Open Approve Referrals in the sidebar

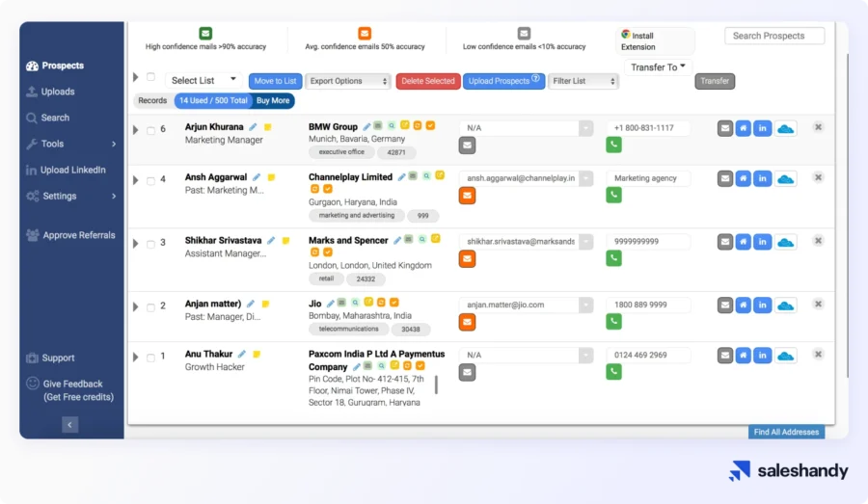click(x=70, y=235)
